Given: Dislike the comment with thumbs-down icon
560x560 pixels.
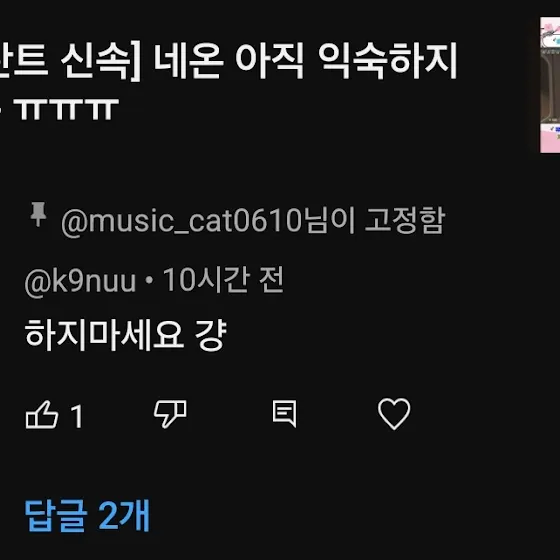Looking at the screenshot, I should [x=170, y=414].
